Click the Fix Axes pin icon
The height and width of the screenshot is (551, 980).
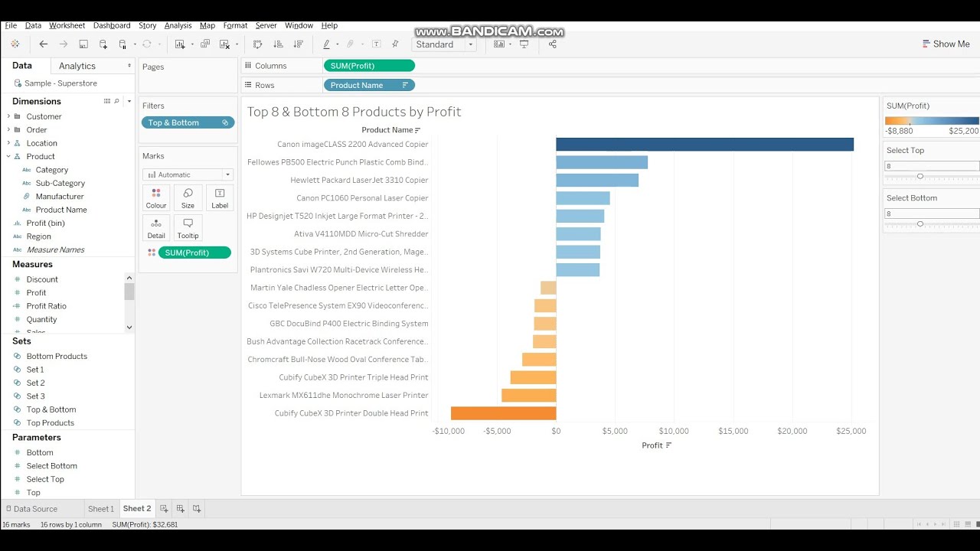[395, 44]
